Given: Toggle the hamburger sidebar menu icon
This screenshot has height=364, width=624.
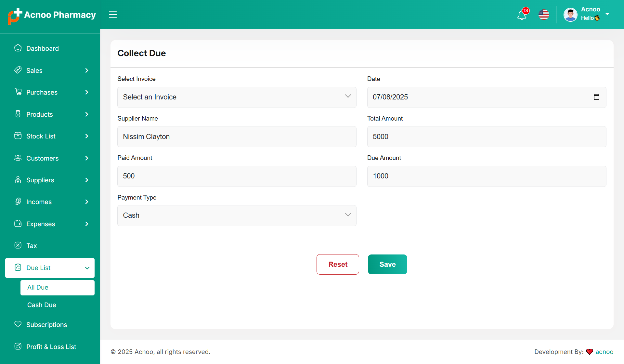Looking at the screenshot, I should click(113, 15).
